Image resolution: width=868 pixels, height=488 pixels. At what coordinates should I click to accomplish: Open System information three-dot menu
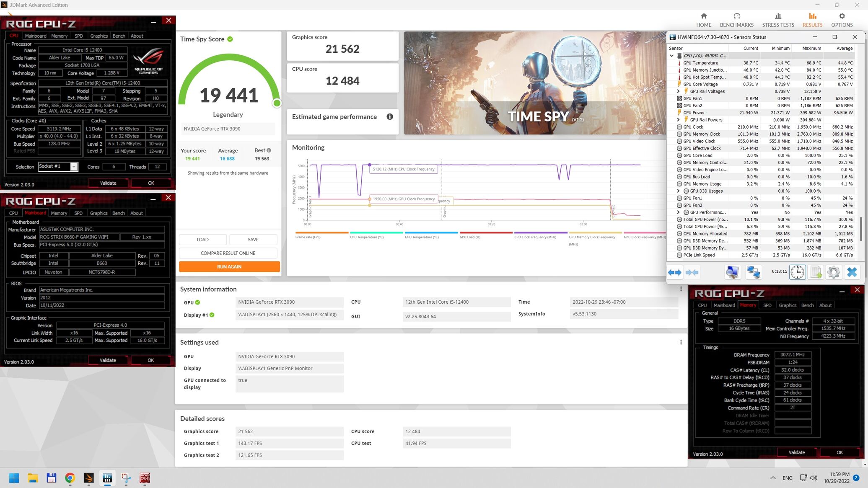tap(681, 289)
